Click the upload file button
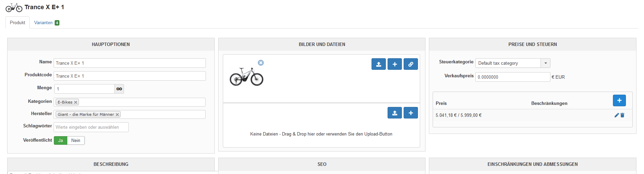Viewport: 644px width, 174px height. pyautogui.click(x=394, y=113)
